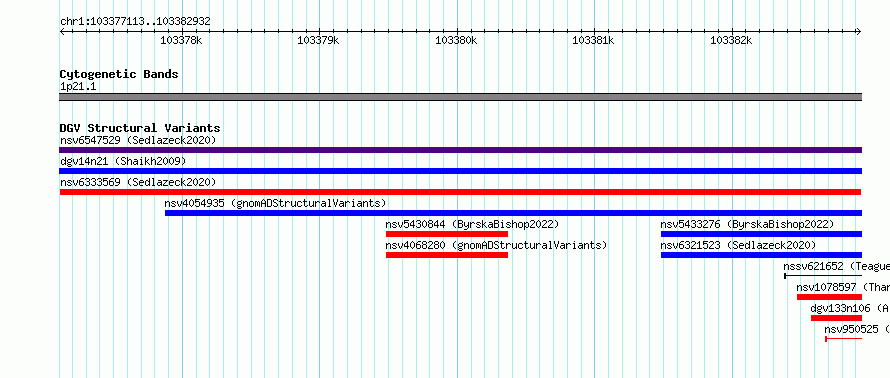Open the nsv6333569 (Sedlazeck2020) label
Screen dimensions: 890x378
tap(138, 182)
